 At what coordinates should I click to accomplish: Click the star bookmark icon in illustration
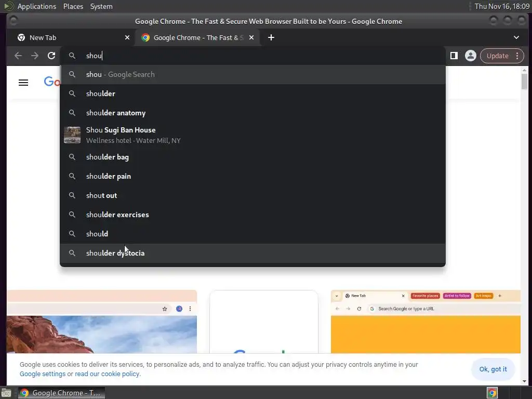165,309
